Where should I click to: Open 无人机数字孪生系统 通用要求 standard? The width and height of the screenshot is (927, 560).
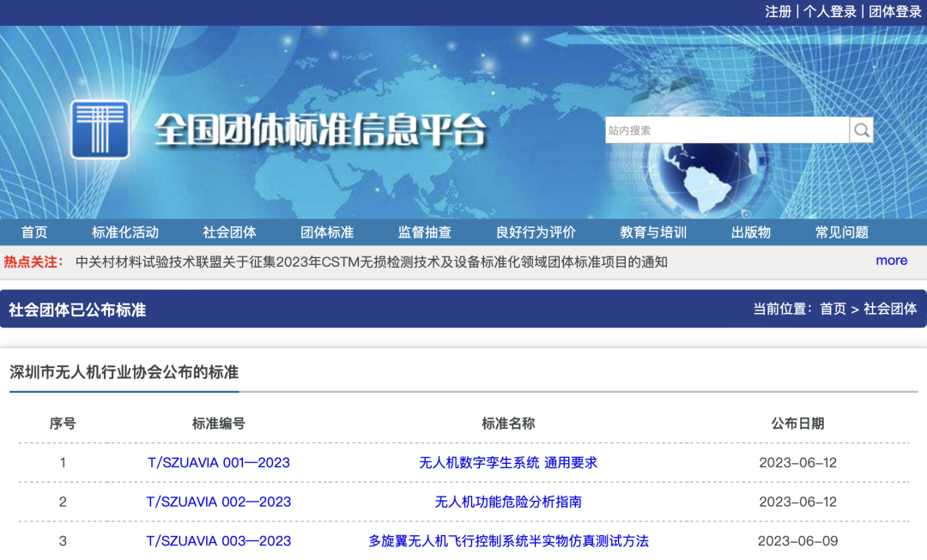508,462
